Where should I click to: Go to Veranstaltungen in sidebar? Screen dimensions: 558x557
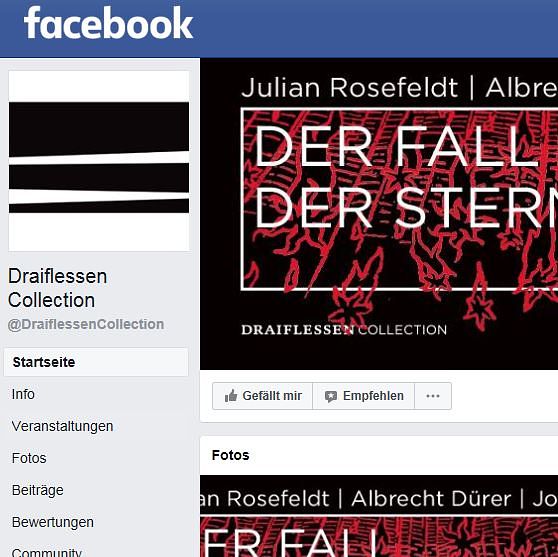point(62,426)
